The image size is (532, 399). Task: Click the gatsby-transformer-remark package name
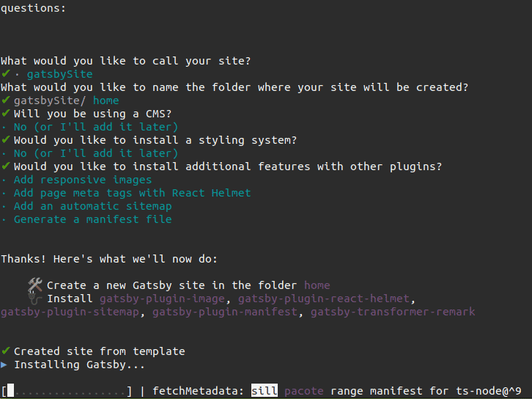tap(393, 312)
